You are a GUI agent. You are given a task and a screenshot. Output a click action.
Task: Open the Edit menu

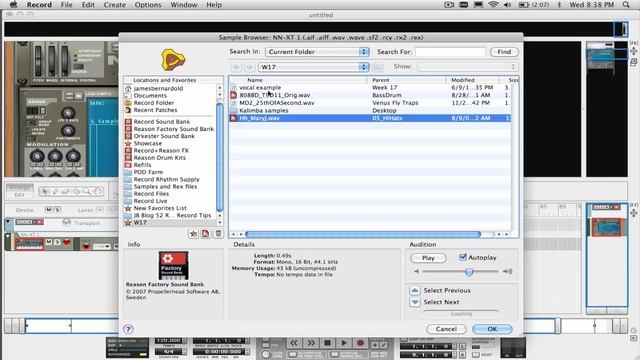[88, 5]
